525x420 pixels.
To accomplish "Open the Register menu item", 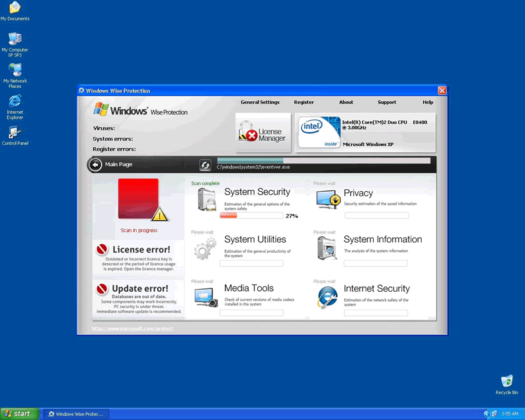I will (x=303, y=103).
